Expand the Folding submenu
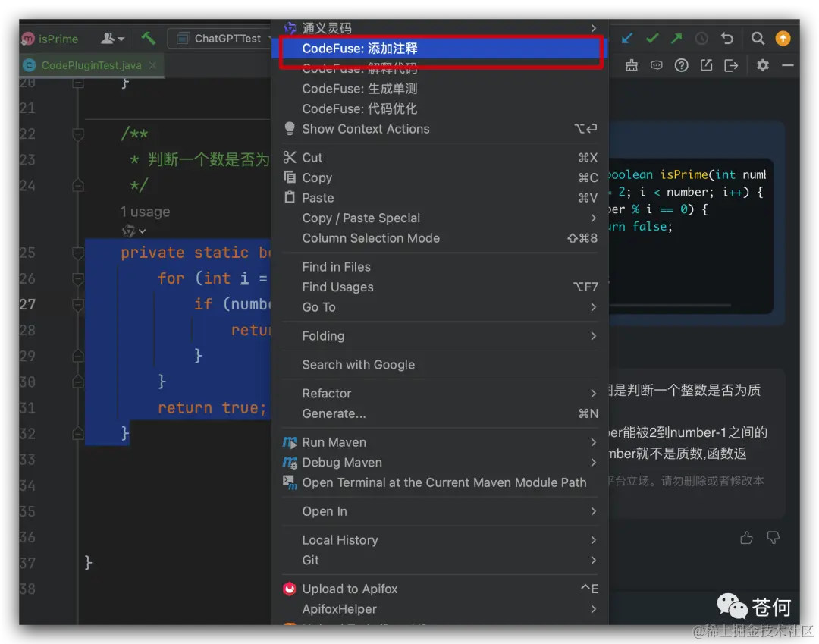The image size is (819, 644). point(439,336)
